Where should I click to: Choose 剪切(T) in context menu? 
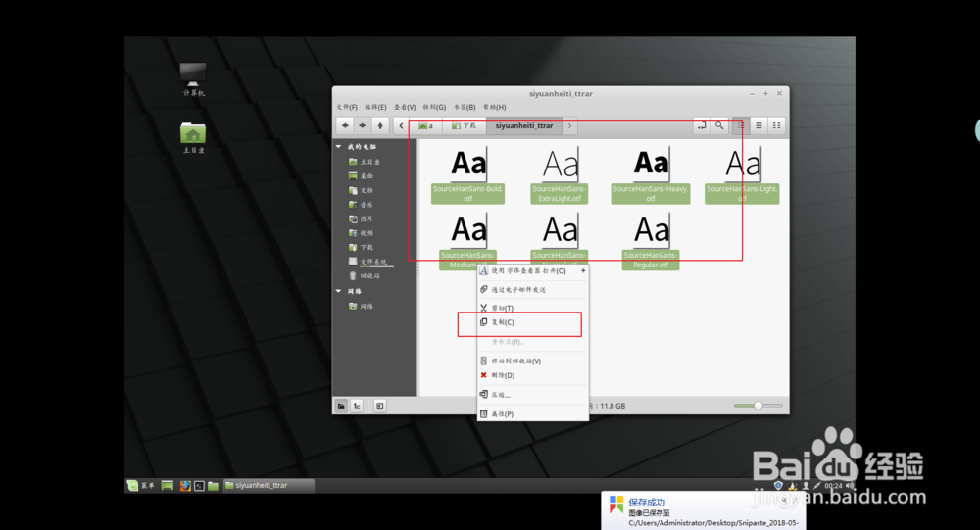point(533,309)
